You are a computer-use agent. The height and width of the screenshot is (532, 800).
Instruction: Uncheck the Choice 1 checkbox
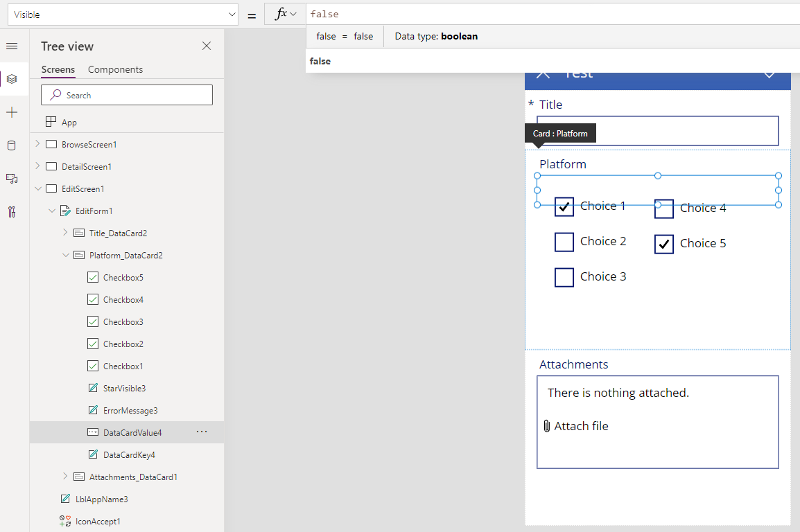pos(564,206)
